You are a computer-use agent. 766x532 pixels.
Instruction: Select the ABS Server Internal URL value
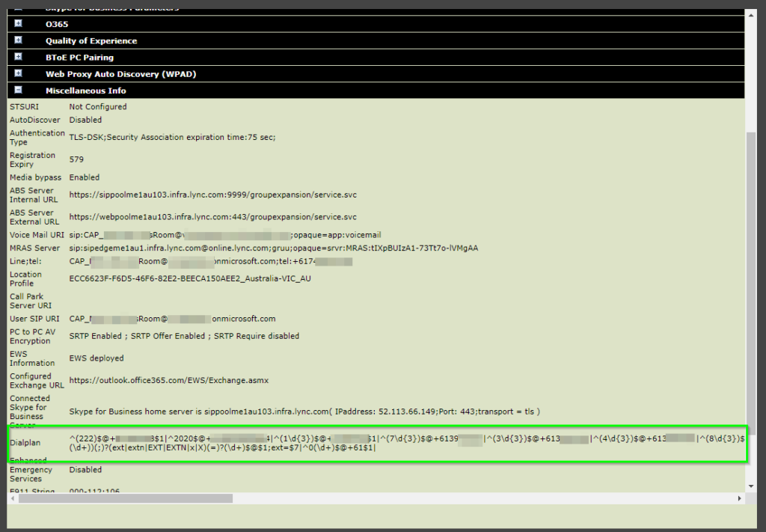pyautogui.click(x=213, y=195)
